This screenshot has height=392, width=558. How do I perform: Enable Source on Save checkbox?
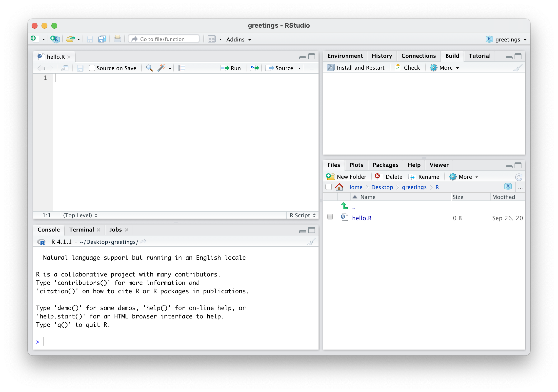[92, 68]
